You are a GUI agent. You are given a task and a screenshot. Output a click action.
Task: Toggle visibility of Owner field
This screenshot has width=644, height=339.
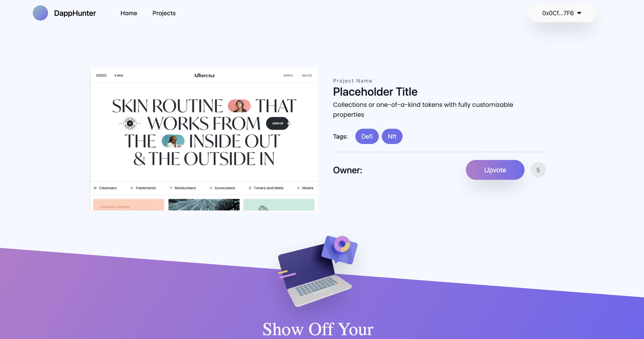[348, 170]
